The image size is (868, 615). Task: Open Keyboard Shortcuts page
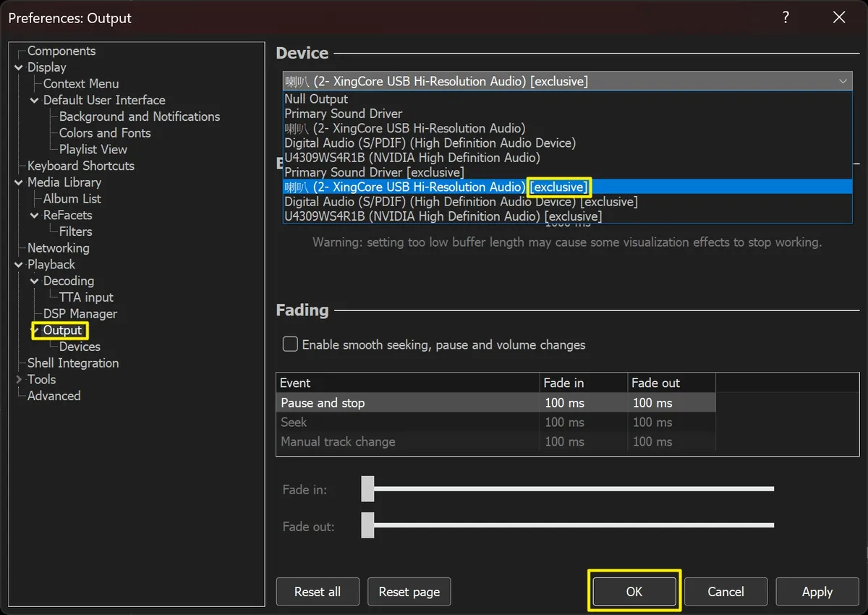point(81,166)
